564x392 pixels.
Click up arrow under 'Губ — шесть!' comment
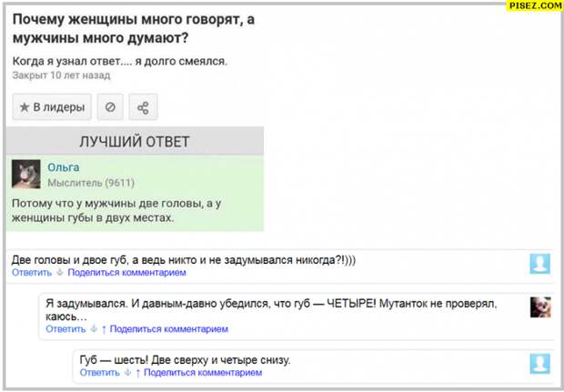point(137,373)
